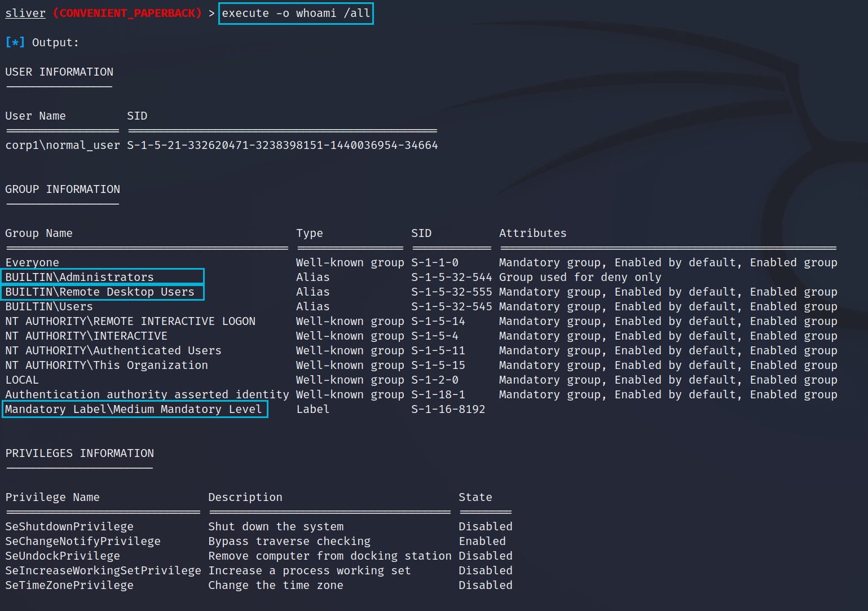Screen dimensions: 868x611
Task: Click the SeIncreaseWorkingSetPrivilege privilege name
Action: 103,570
